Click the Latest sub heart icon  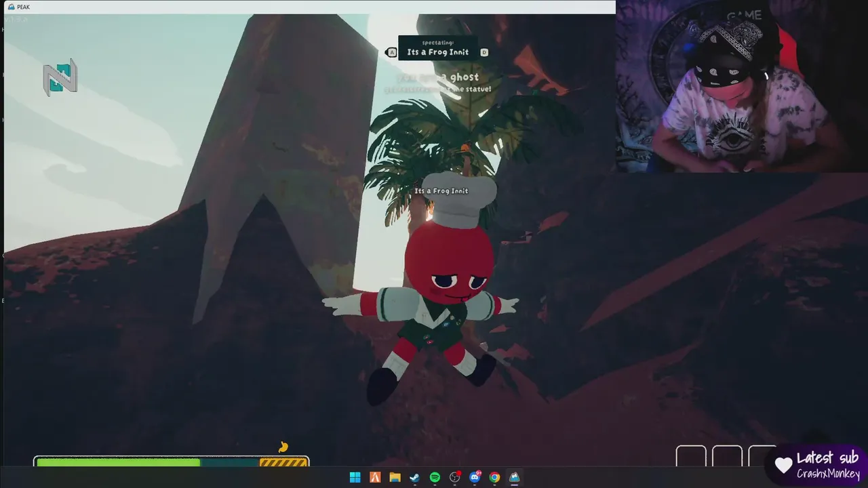(x=784, y=465)
